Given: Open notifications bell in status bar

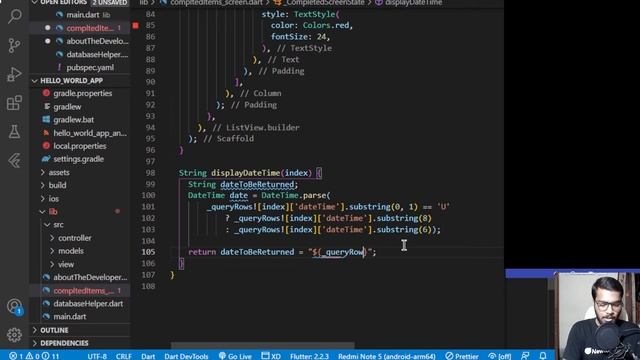Looking at the screenshot, I should [543, 356].
